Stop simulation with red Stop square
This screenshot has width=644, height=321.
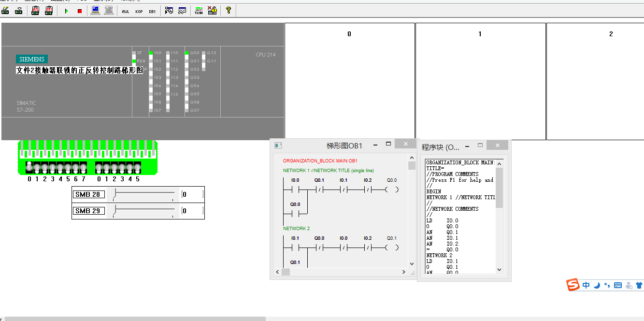pos(80,11)
